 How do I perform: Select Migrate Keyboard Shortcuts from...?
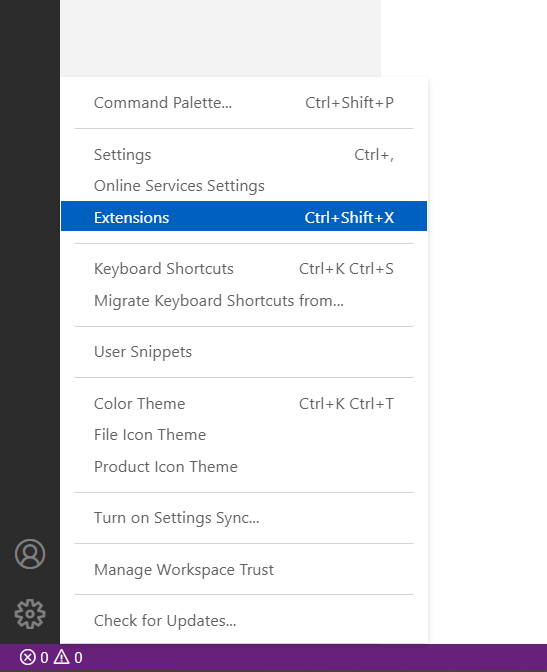coord(244,300)
